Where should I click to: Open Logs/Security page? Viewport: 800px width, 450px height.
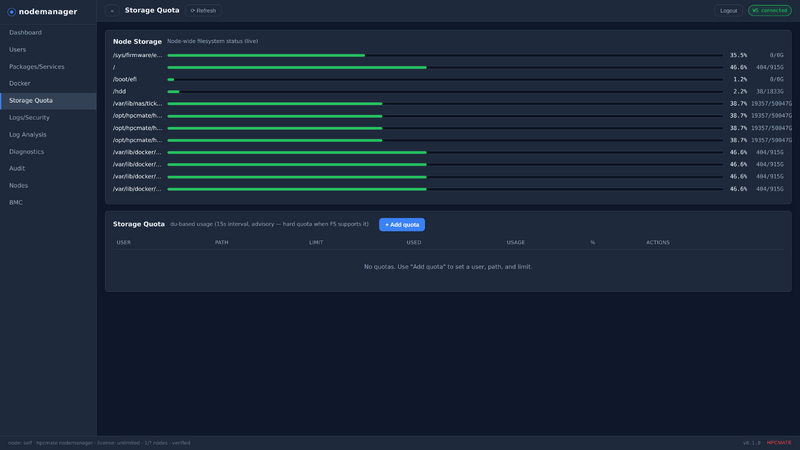(48, 118)
